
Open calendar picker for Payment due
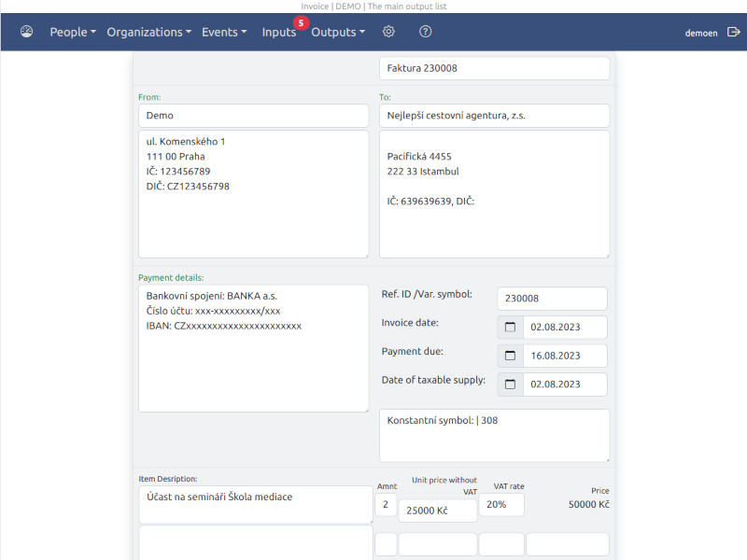click(x=510, y=356)
